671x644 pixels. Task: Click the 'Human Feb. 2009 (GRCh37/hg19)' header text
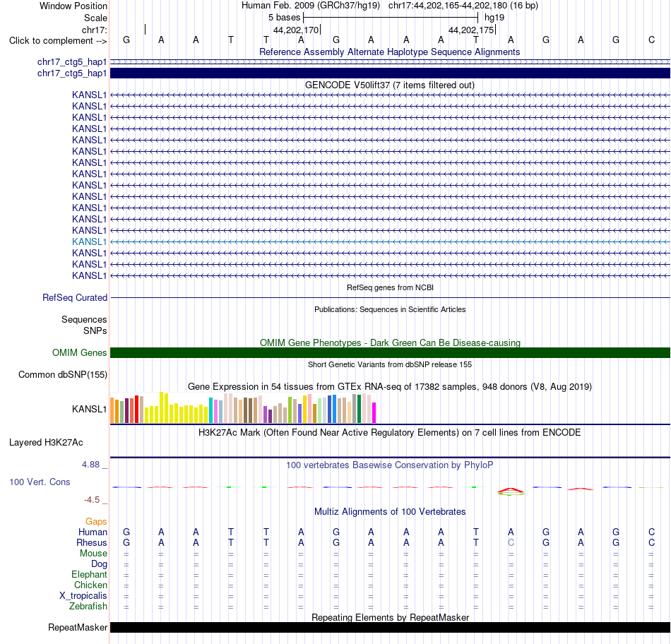311,6
